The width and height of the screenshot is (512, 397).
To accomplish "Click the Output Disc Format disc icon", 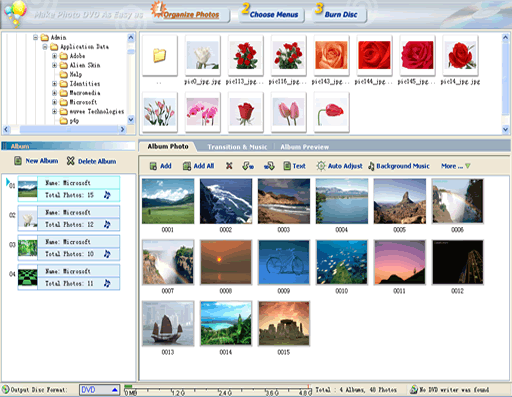I will [6, 389].
